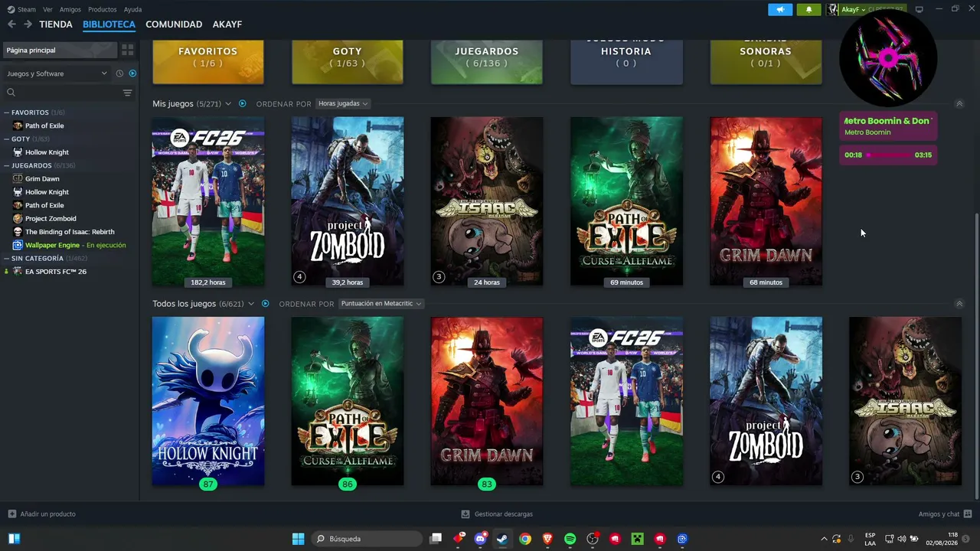The height and width of the screenshot is (551, 980).
Task: Open Google Chrome from the taskbar
Action: coord(524,539)
